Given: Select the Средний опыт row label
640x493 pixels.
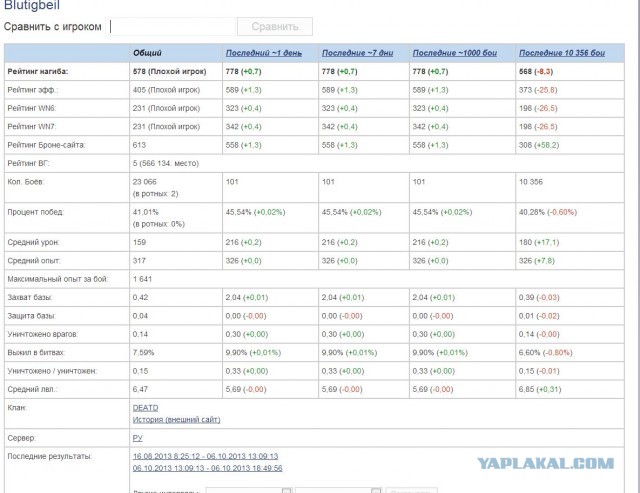Looking at the screenshot, I should 34,261.
